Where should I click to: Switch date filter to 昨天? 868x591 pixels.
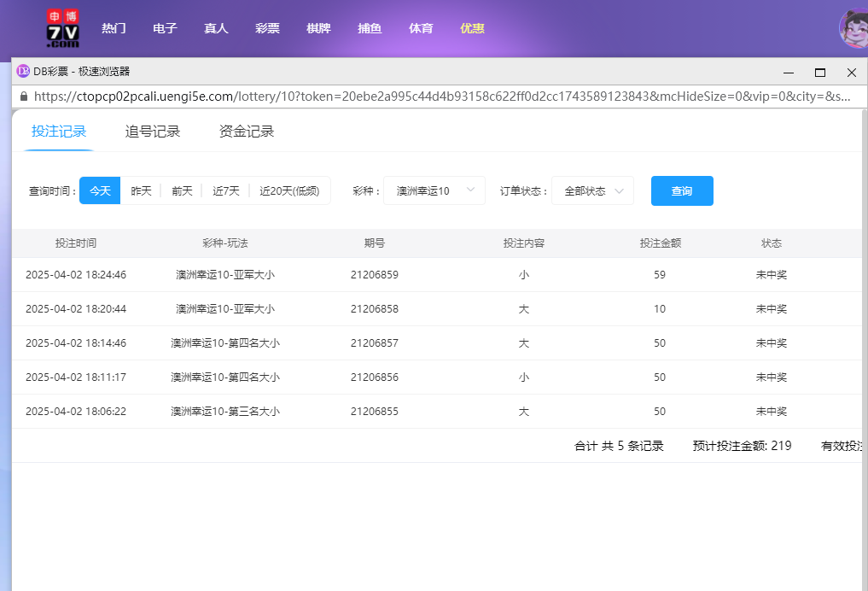click(140, 190)
